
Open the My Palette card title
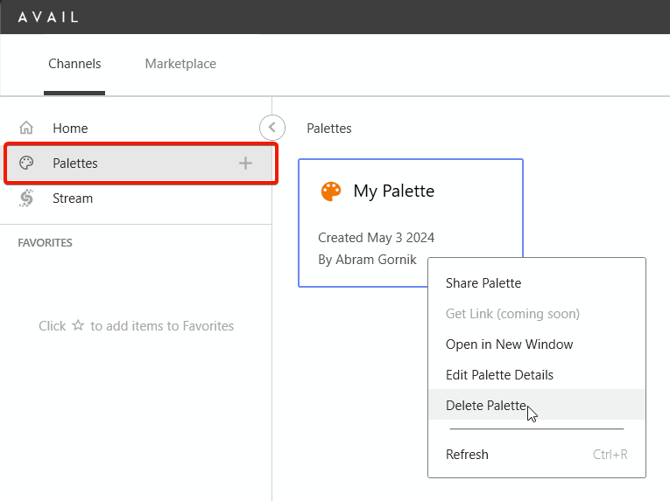394,191
